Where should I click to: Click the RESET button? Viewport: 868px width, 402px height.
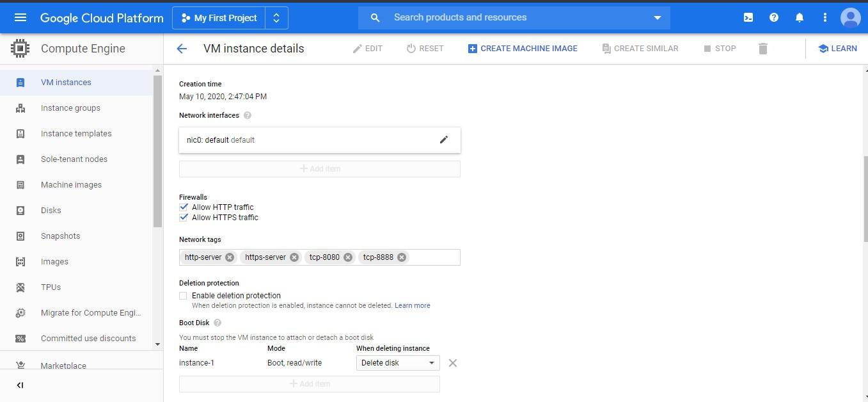[425, 49]
